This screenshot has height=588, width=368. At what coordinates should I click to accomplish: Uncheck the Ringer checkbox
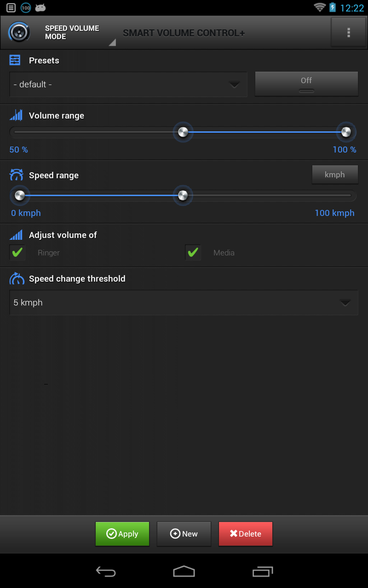[x=17, y=252]
